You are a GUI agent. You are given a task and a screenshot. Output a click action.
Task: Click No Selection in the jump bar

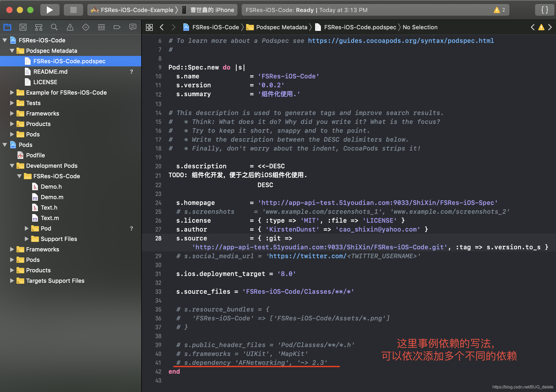pyautogui.click(x=420, y=27)
